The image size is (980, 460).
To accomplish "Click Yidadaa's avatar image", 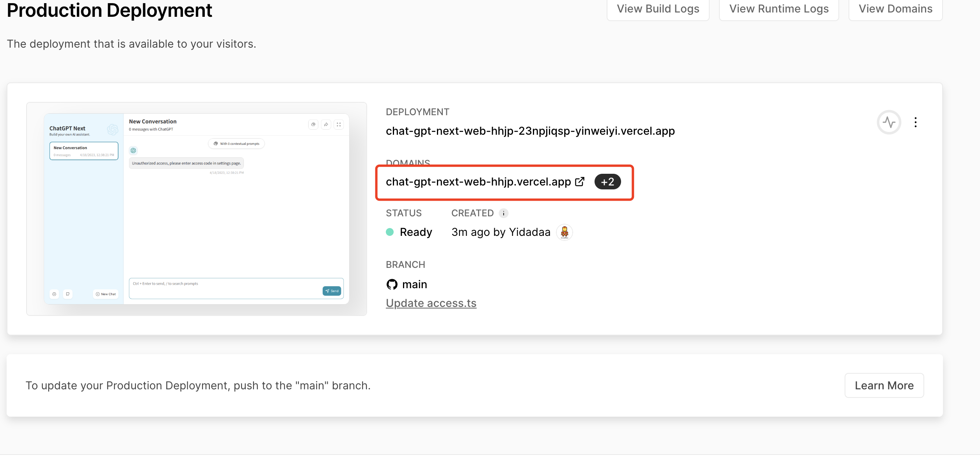I will [x=564, y=232].
